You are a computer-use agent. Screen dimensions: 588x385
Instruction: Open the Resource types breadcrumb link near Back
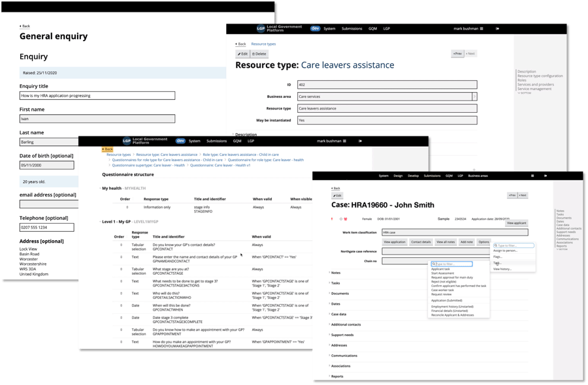pos(263,44)
